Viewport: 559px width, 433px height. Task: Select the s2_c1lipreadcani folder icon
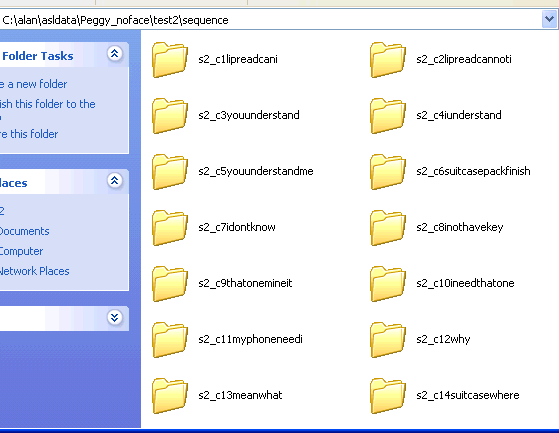(170, 60)
